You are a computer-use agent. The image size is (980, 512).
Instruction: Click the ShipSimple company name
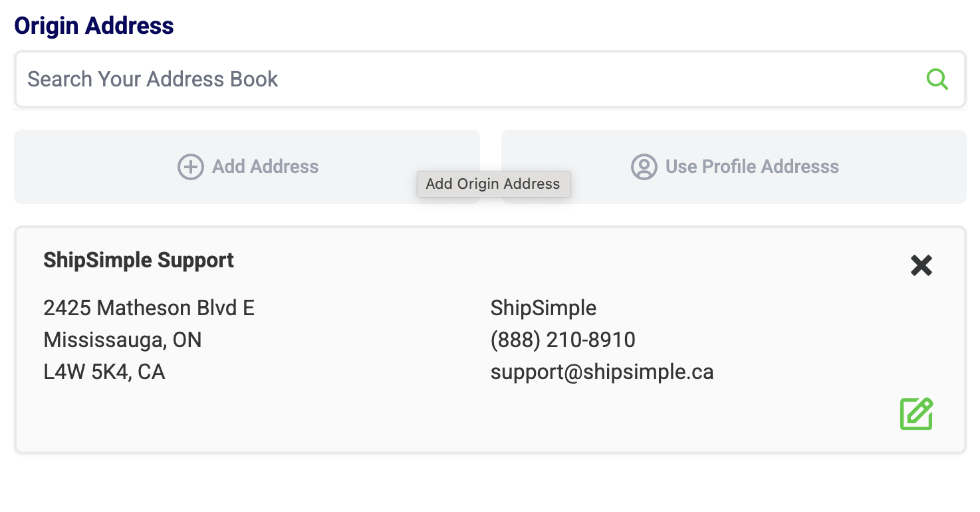point(543,308)
